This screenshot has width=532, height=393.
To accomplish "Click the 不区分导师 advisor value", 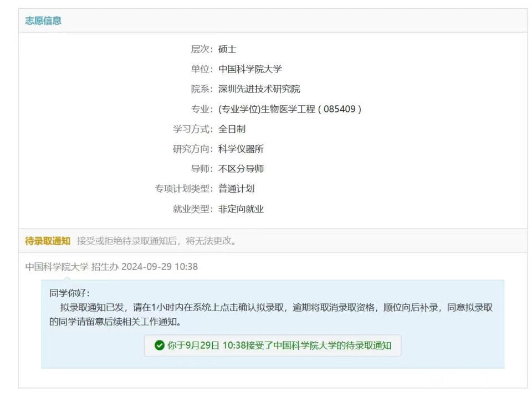I will click(x=241, y=169).
